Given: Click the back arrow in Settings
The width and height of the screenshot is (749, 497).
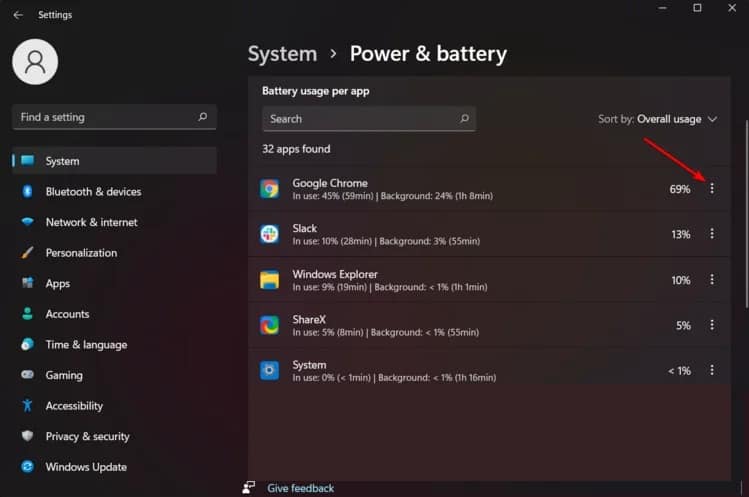Looking at the screenshot, I should [18, 15].
